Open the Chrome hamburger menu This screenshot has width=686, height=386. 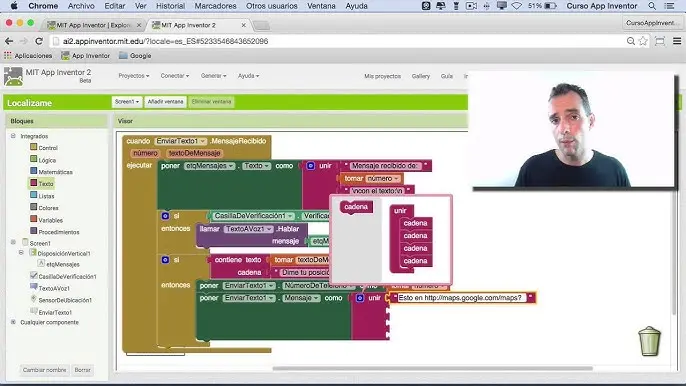coord(677,41)
